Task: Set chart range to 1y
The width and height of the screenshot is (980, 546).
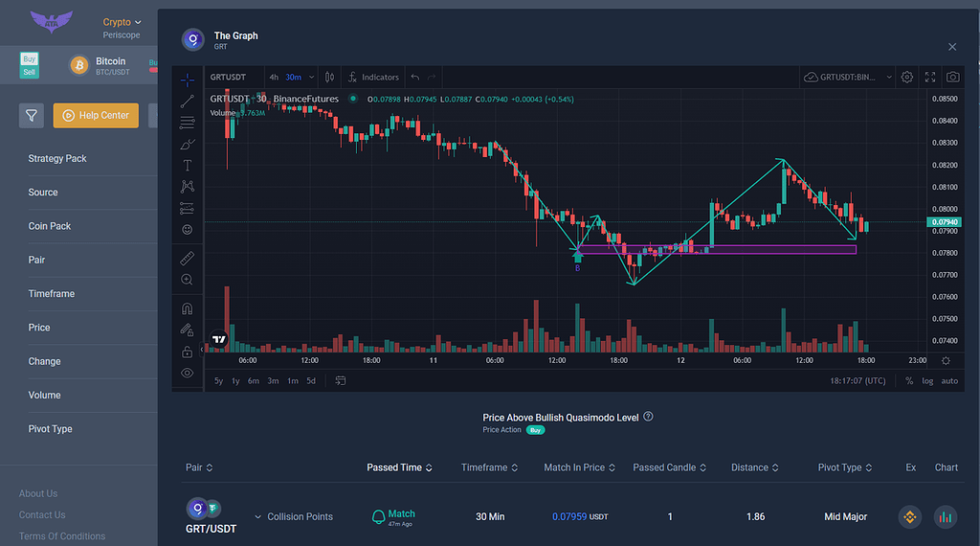Action: [235, 380]
